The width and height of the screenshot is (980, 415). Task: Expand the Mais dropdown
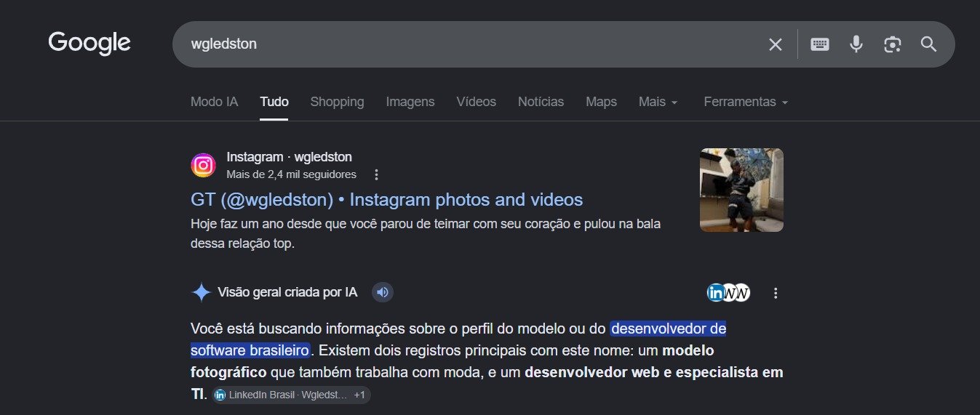pyautogui.click(x=658, y=102)
